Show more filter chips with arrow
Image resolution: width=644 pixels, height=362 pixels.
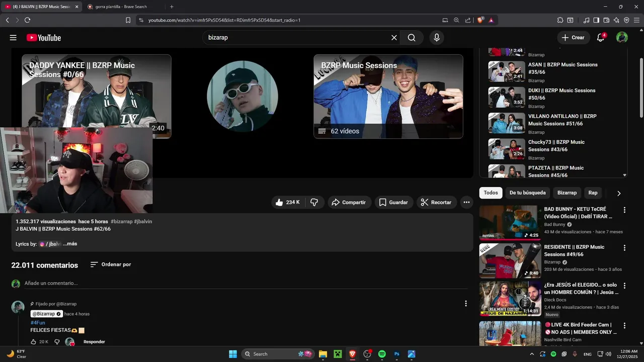[619, 193]
